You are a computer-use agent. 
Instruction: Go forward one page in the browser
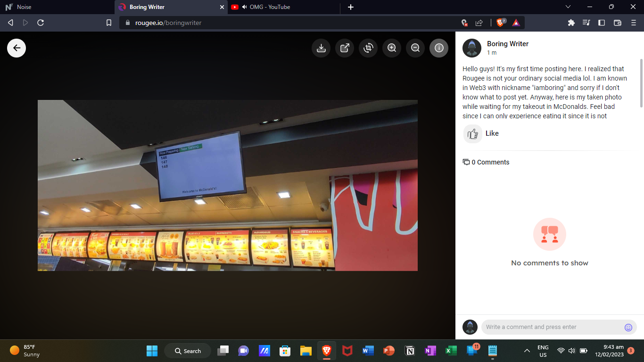25,23
